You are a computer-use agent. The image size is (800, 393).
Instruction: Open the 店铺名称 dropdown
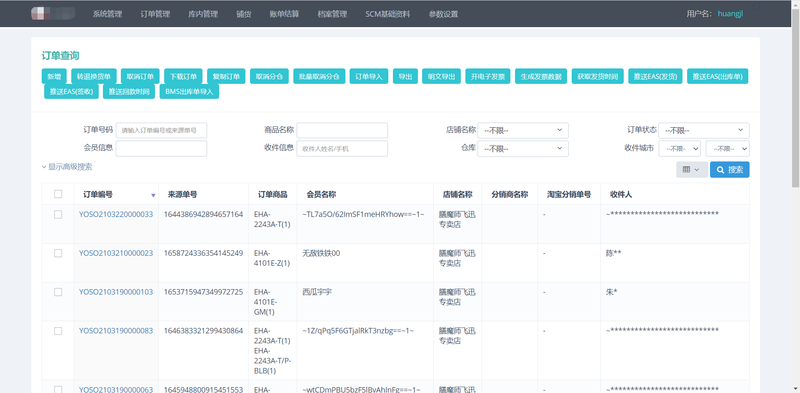point(523,130)
